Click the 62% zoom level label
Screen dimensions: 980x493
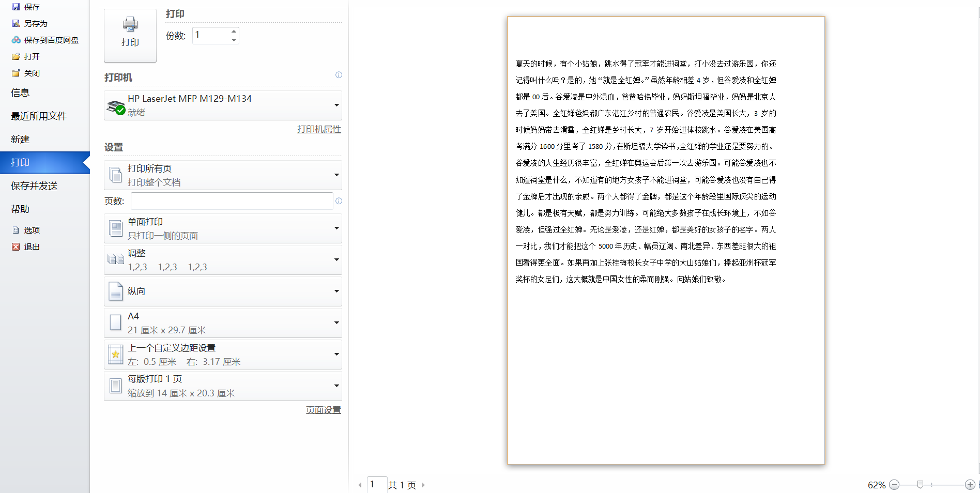pos(877,485)
